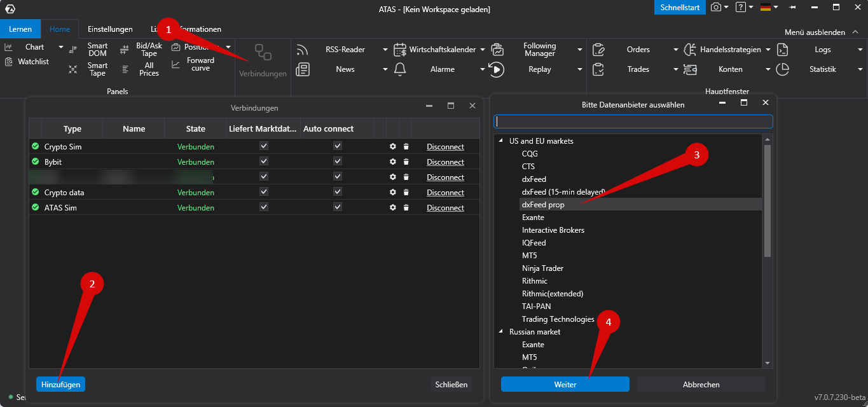Collapse the US and EU markets group
868x407 pixels.
(500, 141)
